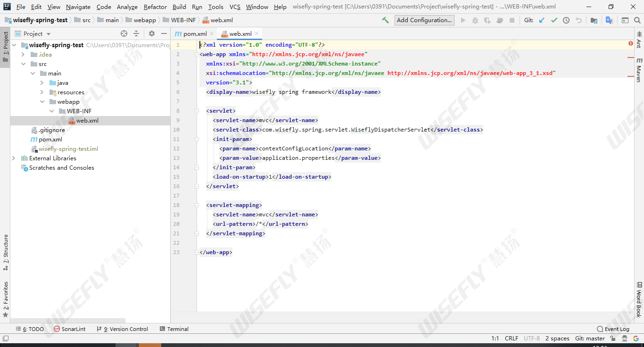Click the Collapse All icon in Project panel
The image size is (644, 347).
pyautogui.click(x=136, y=33)
